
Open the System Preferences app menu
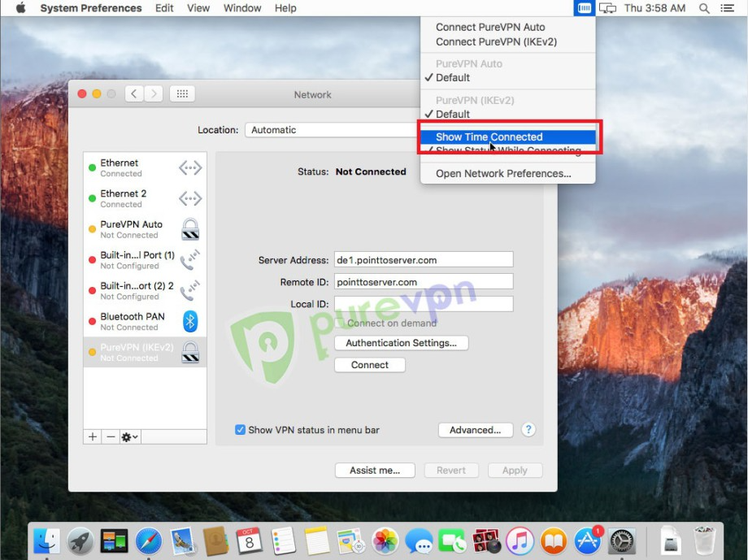coord(90,8)
